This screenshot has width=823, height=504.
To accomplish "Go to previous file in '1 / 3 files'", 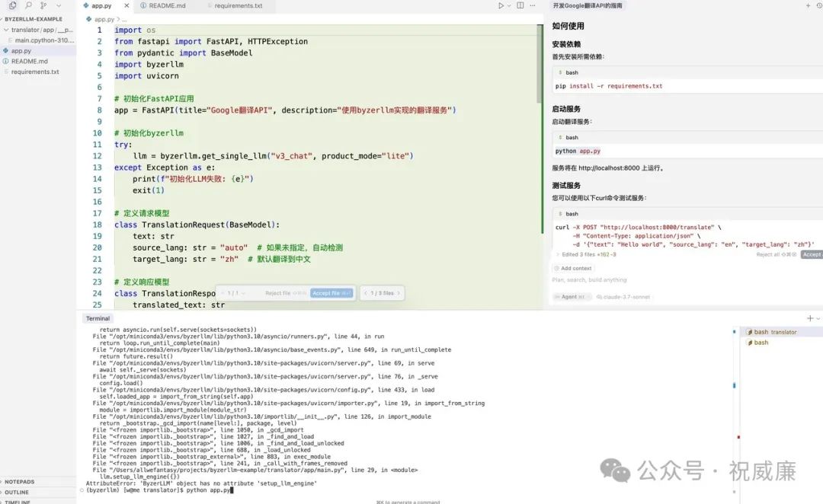I will pyautogui.click(x=366, y=293).
